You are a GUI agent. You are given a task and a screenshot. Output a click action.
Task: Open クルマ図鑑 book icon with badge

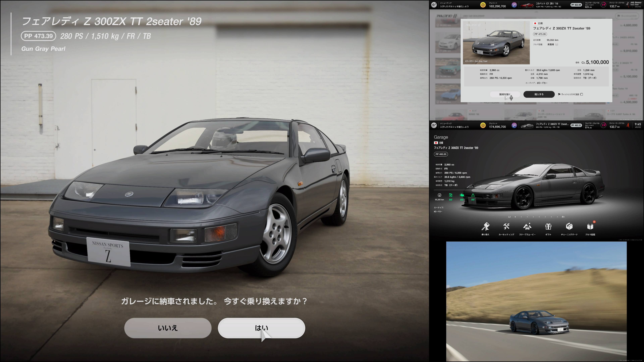click(x=590, y=227)
